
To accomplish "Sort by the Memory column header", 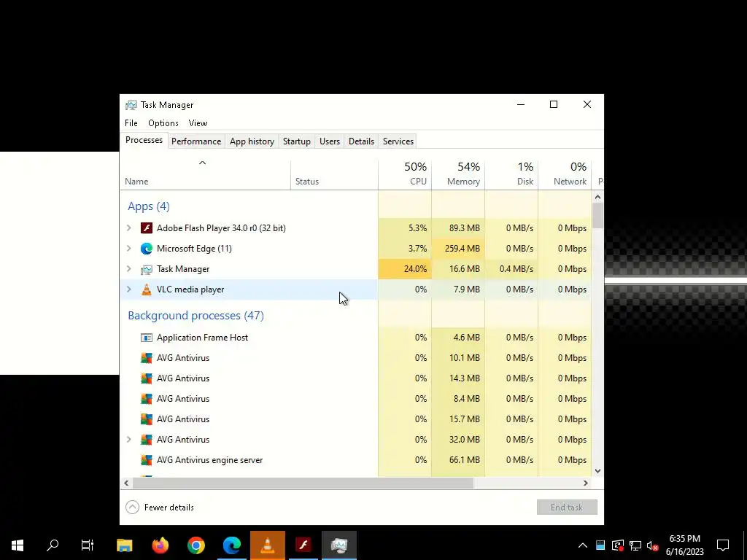I will (x=458, y=174).
